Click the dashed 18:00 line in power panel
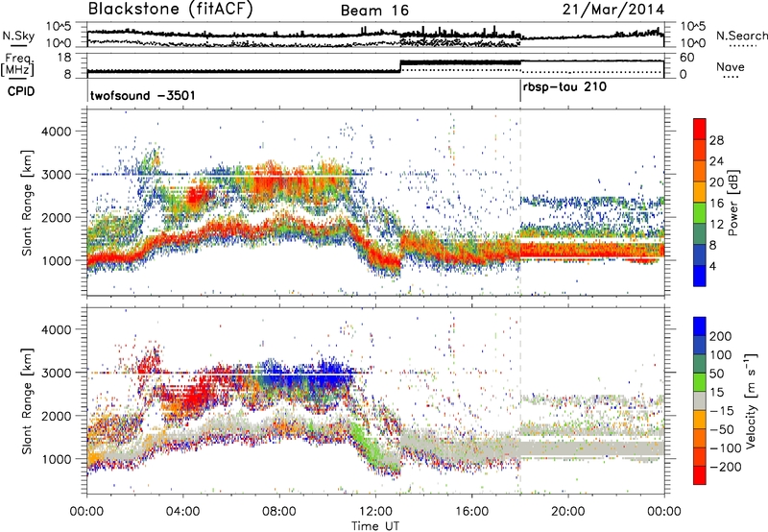The image size is (768, 532). (520, 203)
